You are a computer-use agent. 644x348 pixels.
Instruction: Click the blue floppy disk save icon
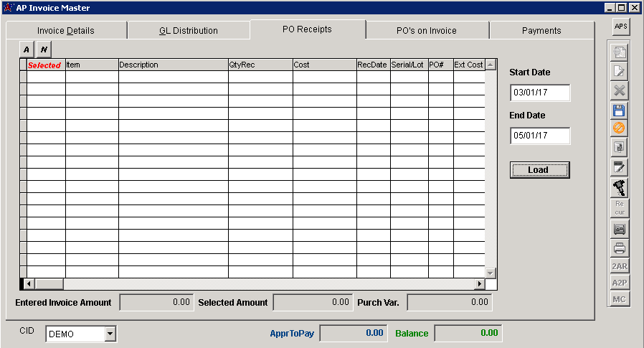620,110
